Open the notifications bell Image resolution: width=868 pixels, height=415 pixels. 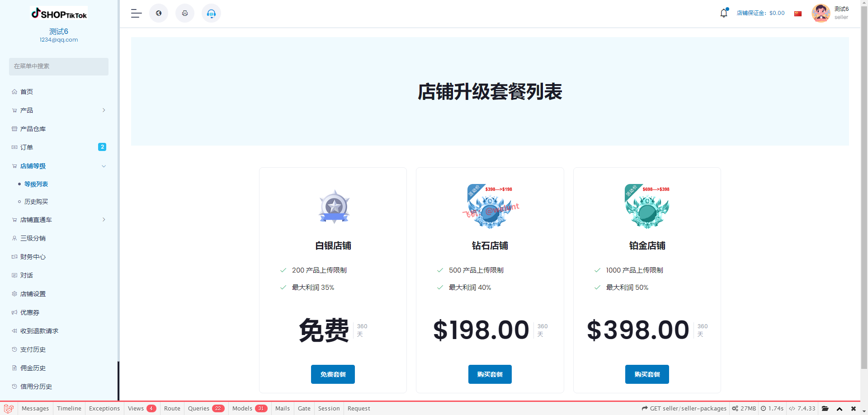[724, 13]
